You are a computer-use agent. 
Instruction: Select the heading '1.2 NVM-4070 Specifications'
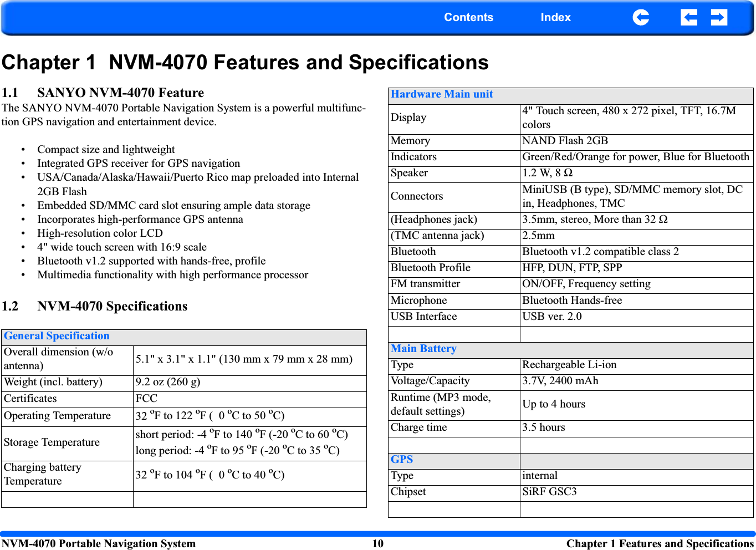[x=95, y=306]
